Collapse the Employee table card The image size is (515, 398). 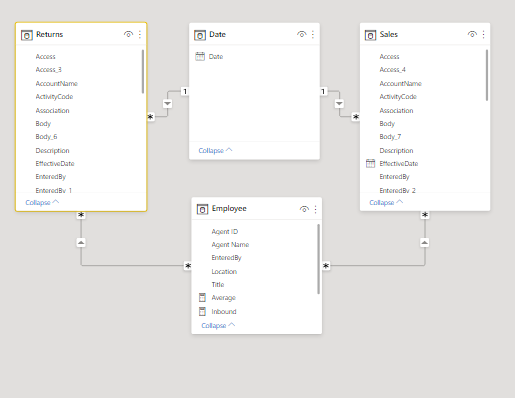pos(218,325)
